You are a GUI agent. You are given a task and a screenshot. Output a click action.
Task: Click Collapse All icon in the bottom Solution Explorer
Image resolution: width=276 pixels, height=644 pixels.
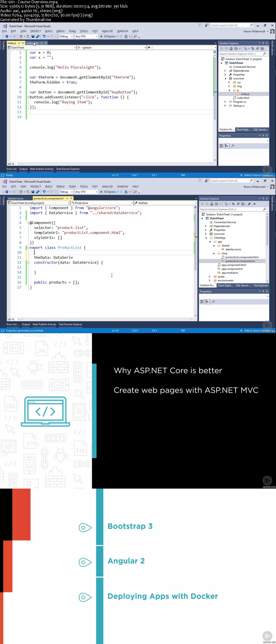point(238,204)
